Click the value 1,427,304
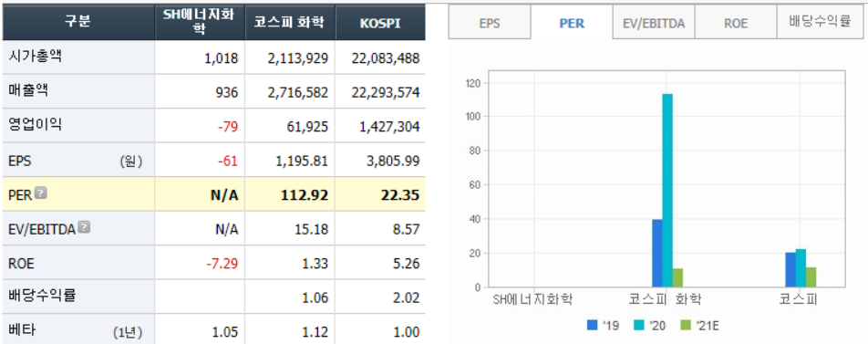 [x=389, y=127]
